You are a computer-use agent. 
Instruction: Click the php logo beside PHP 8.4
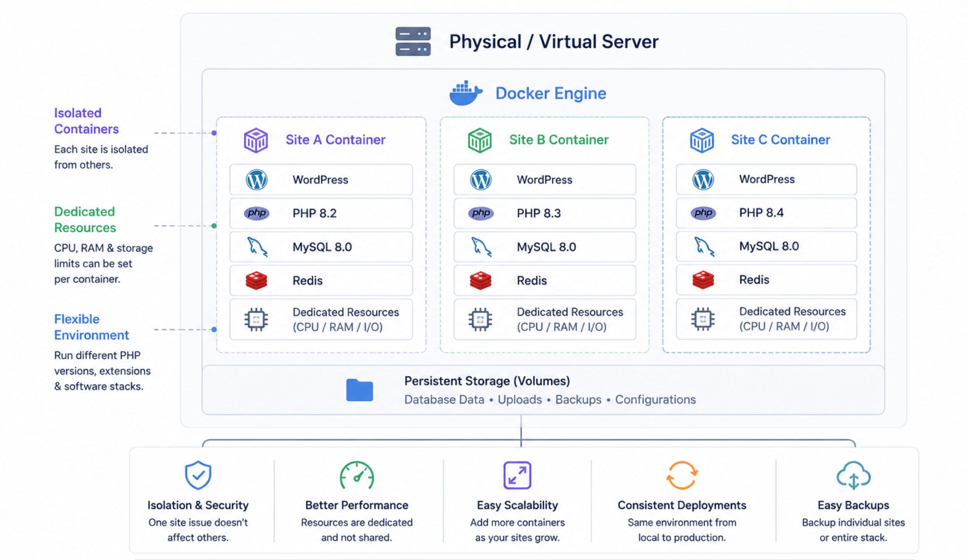click(x=703, y=213)
